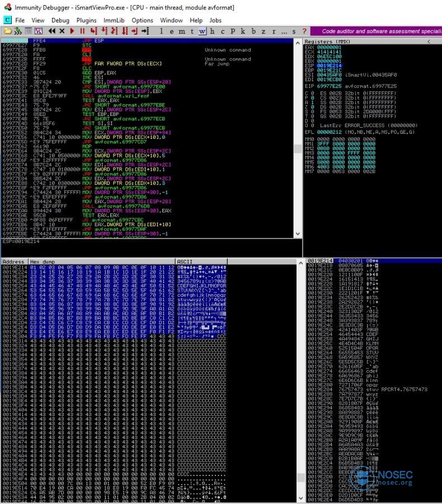
Task: Click the disassembly scrollbar thumb
Action: point(298,148)
